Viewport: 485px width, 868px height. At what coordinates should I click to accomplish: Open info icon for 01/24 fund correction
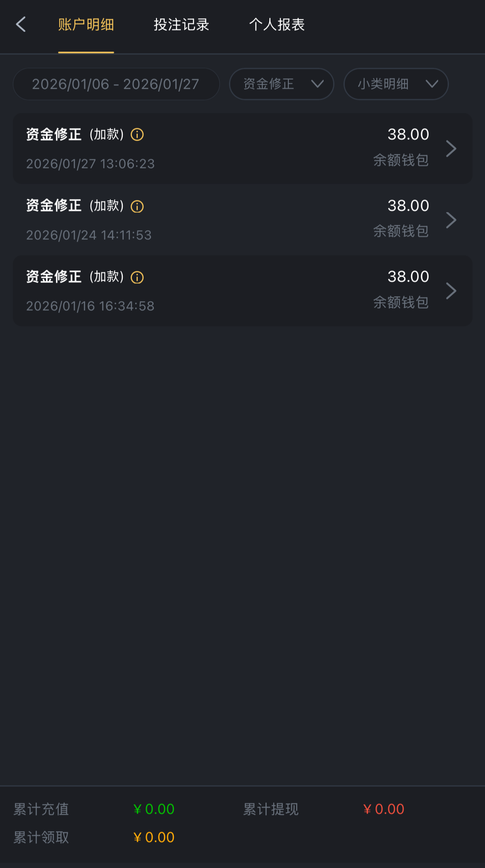coord(137,206)
